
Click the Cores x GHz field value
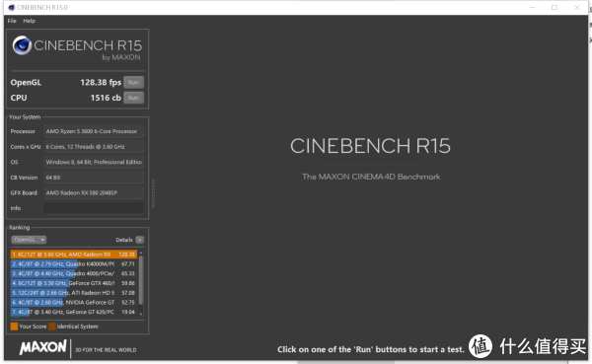tap(94, 147)
